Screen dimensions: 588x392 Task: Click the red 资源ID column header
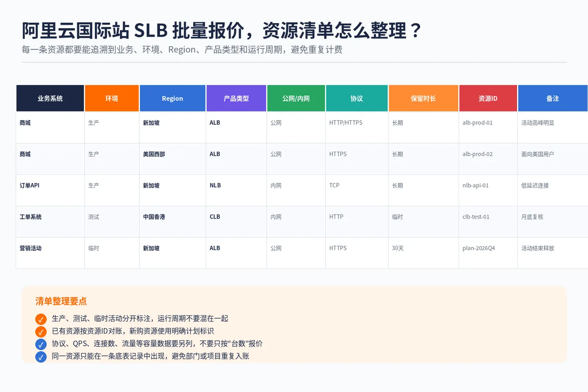488,98
